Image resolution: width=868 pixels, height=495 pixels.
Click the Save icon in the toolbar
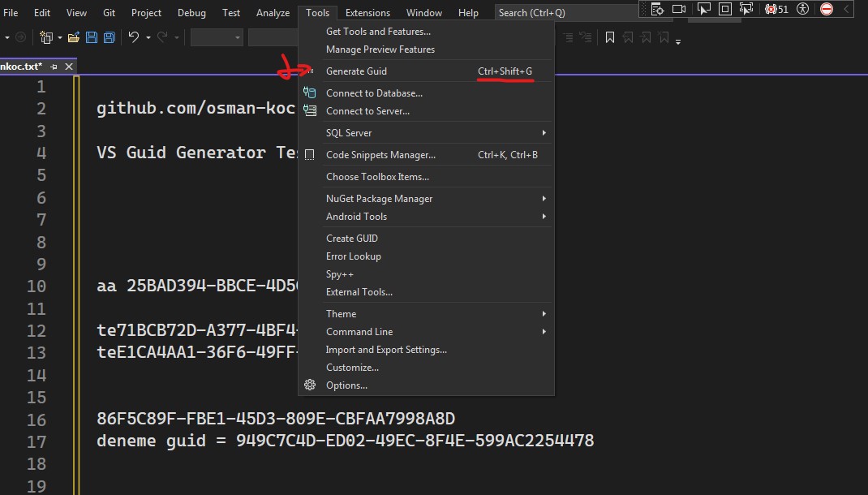click(92, 37)
